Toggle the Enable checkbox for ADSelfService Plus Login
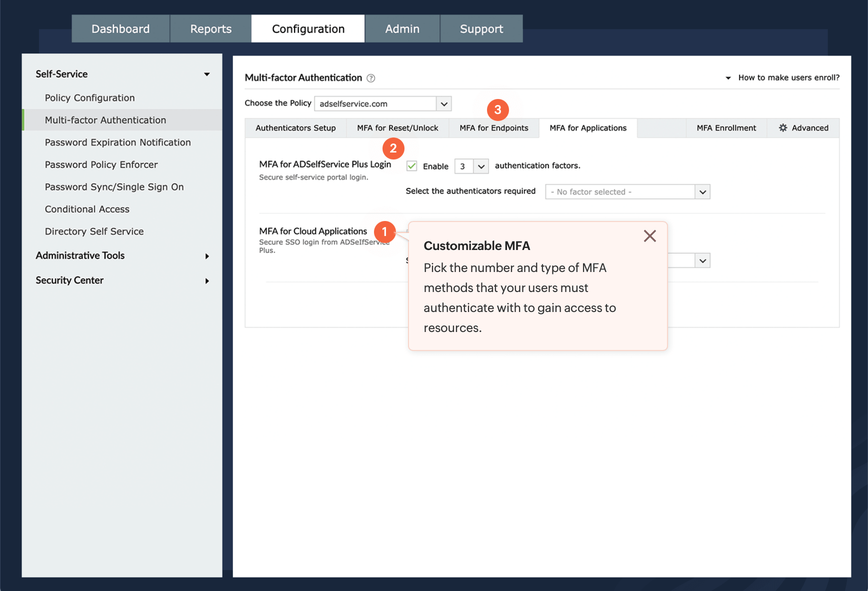This screenshot has width=868, height=591. pyautogui.click(x=411, y=166)
